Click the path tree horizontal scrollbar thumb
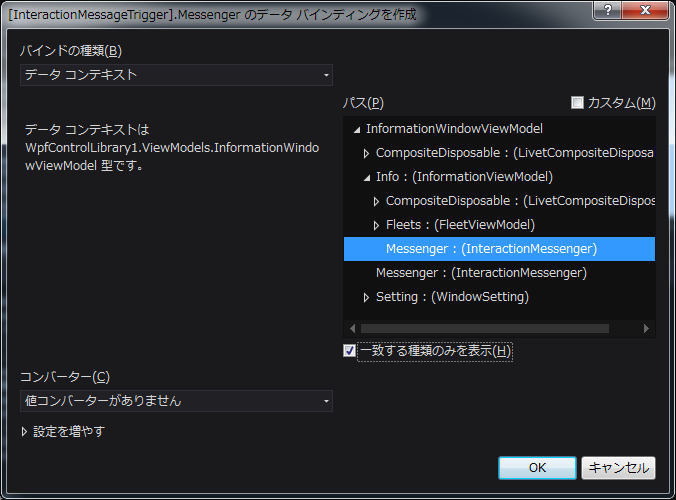 point(485,328)
